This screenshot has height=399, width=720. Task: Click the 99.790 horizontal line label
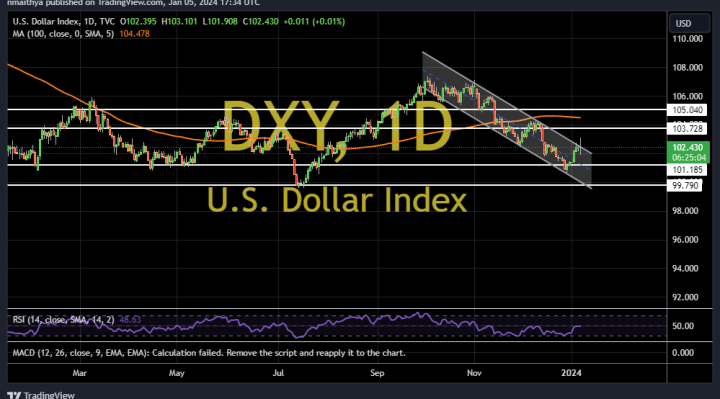pos(685,185)
